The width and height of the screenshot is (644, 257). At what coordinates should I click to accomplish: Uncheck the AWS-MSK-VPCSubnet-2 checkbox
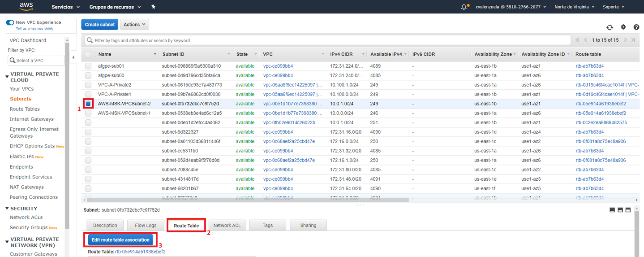(88, 104)
